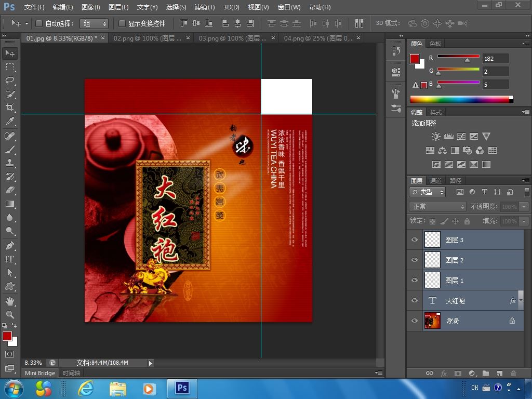
Task: Toggle lock transparent pixels
Action: click(x=432, y=221)
